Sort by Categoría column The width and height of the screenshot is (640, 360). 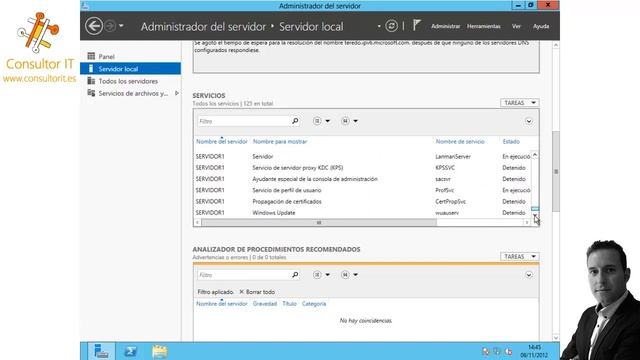point(314,304)
